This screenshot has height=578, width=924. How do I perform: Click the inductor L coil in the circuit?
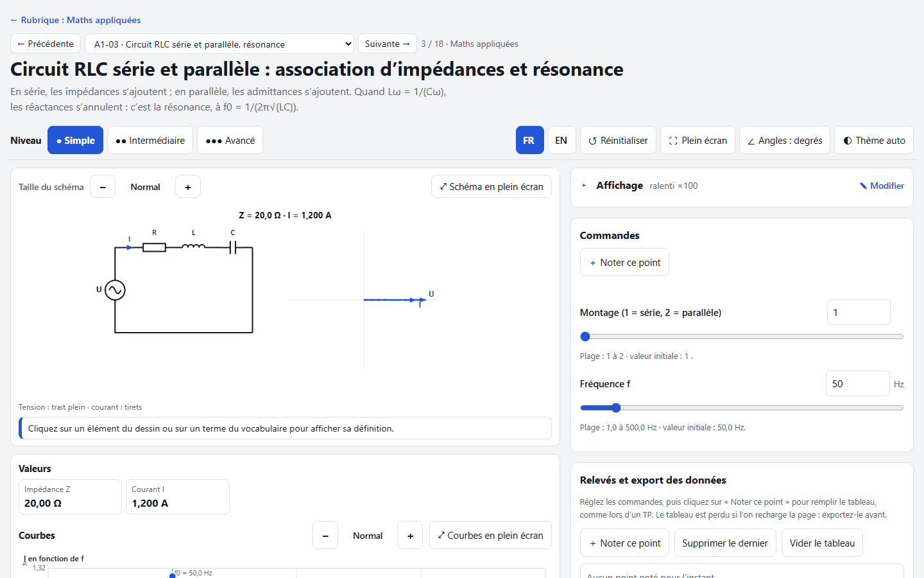point(194,246)
